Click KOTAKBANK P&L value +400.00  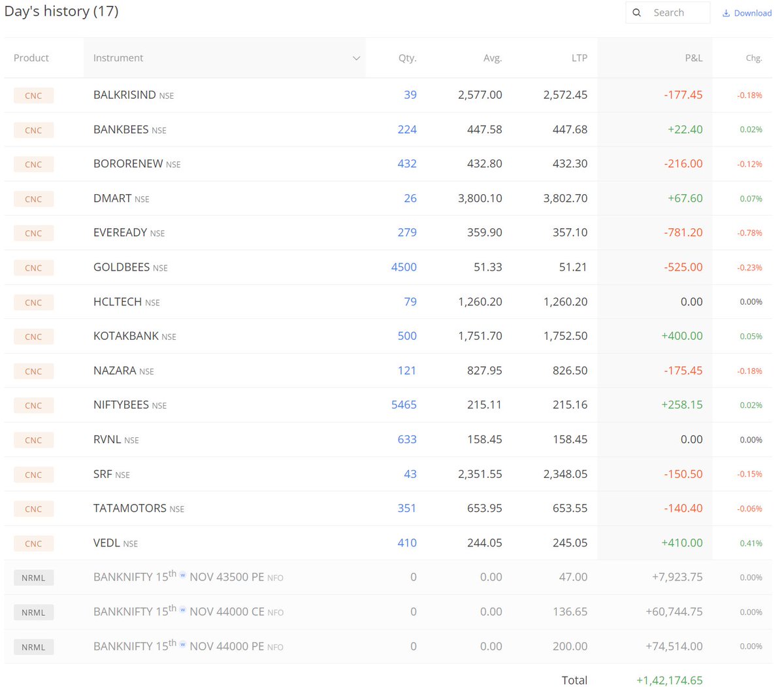[682, 336]
